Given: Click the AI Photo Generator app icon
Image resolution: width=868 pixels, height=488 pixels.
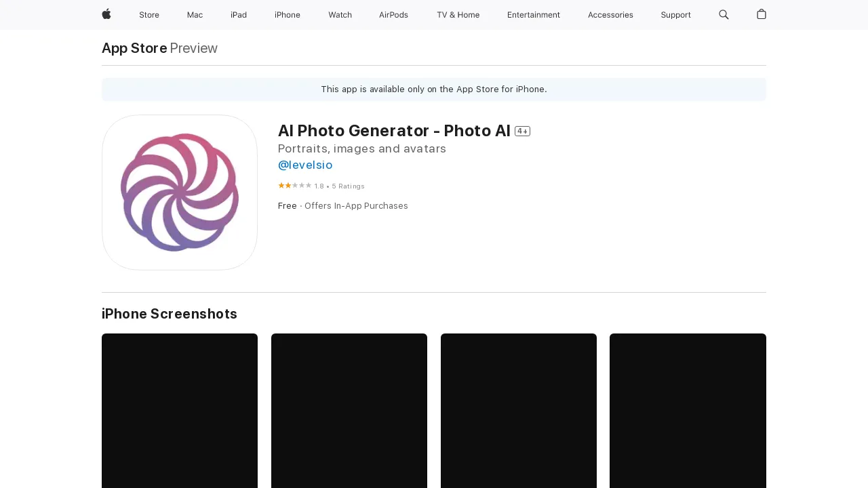Looking at the screenshot, I should 179,192.
